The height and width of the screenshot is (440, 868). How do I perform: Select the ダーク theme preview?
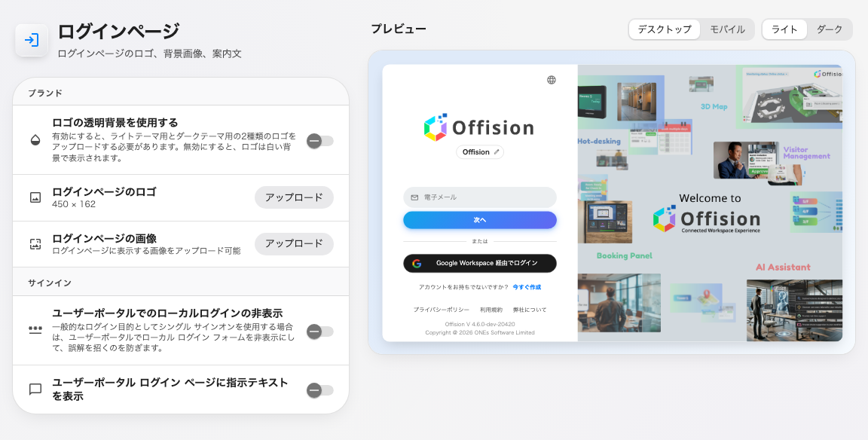coord(830,29)
